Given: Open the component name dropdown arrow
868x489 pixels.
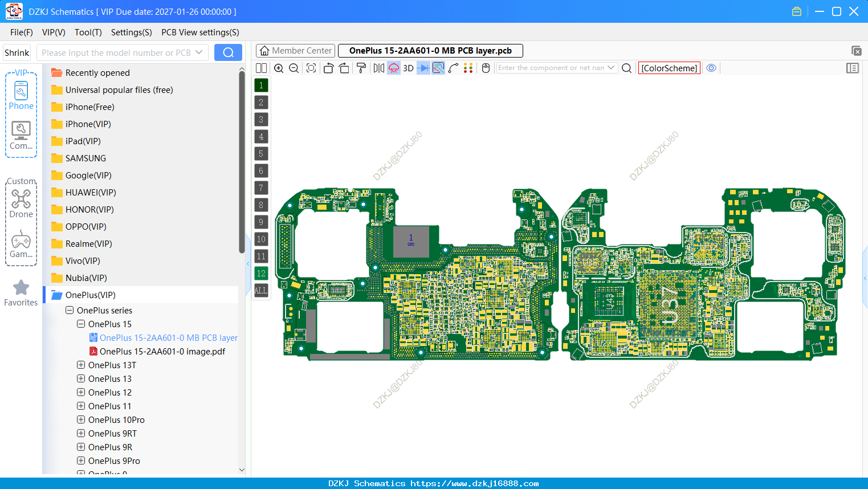Looking at the screenshot, I should point(612,68).
